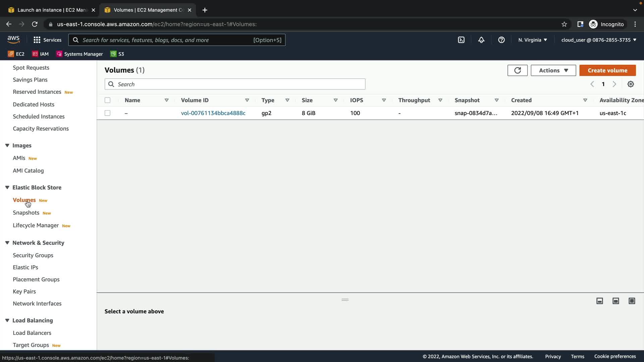Click the AWS logo home icon
This screenshot has height=362, width=644.
(x=13, y=40)
